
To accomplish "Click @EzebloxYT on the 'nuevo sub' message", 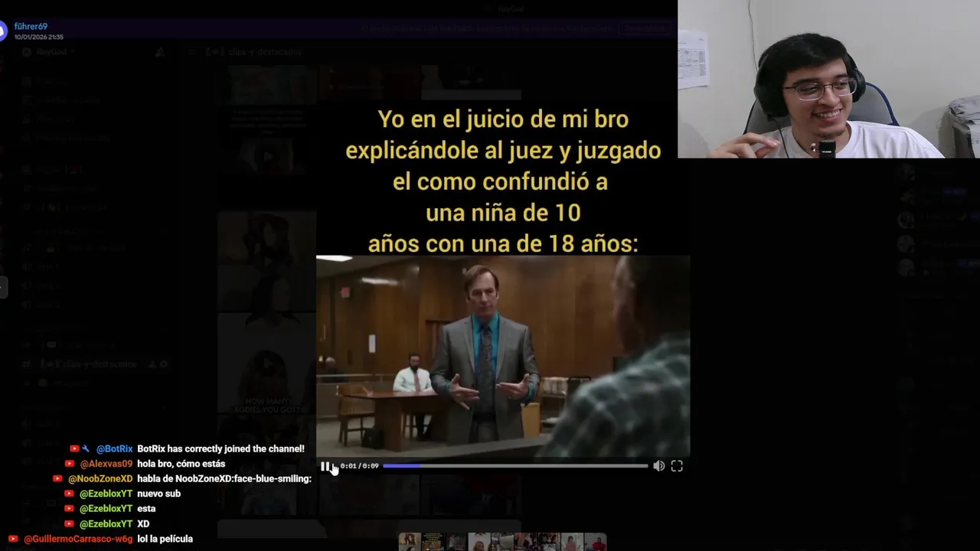I will [106, 494].
